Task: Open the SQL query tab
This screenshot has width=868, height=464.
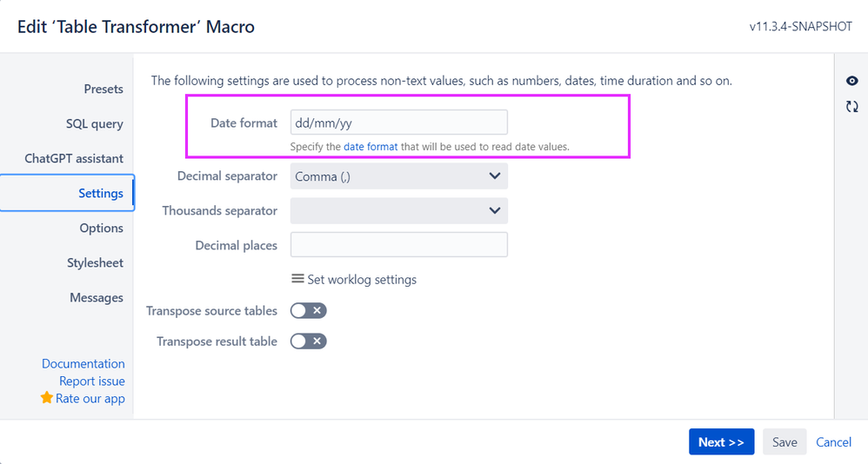Action: pyautogui.click(x=95, y=124)
